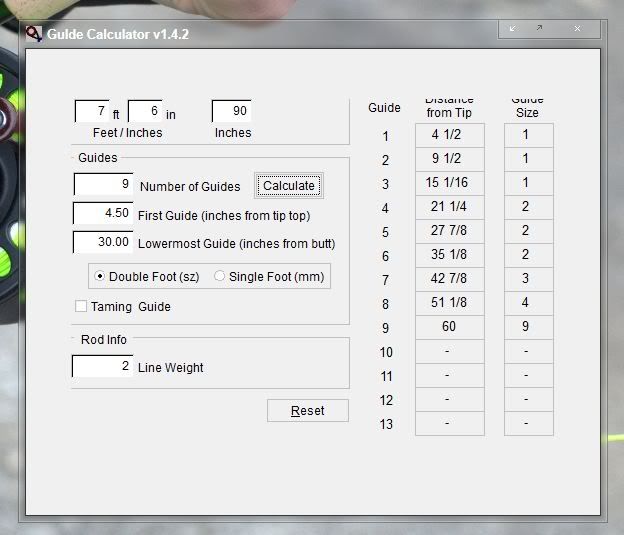This screenshot has width=624, height=535.
Task: Focus the Lowermost Guide field showing 30.00
Action: pos(103,242)
